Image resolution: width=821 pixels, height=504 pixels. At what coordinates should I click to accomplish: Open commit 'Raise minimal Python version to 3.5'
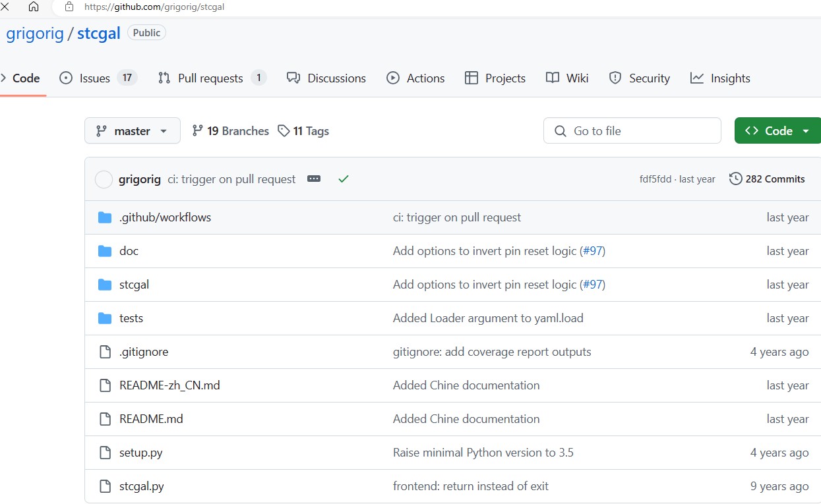pyautogui.click(x=483, y=453)
